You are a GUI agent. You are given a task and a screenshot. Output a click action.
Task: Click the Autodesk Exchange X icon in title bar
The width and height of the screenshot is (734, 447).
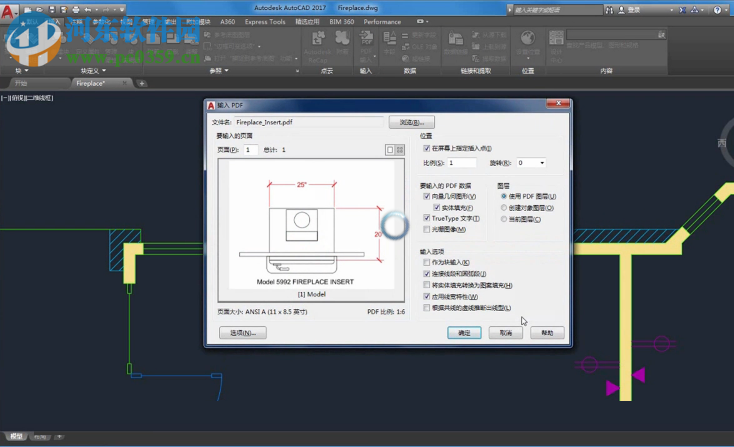683,10
